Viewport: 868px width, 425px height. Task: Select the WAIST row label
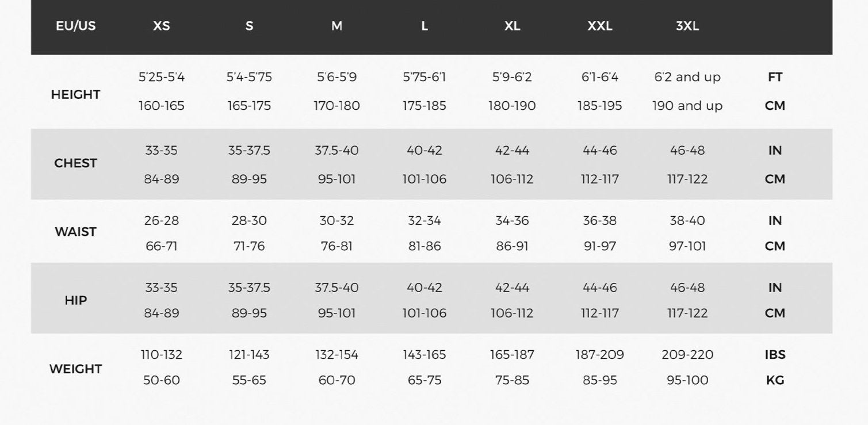pyautogui.click(x=76, y=232)
